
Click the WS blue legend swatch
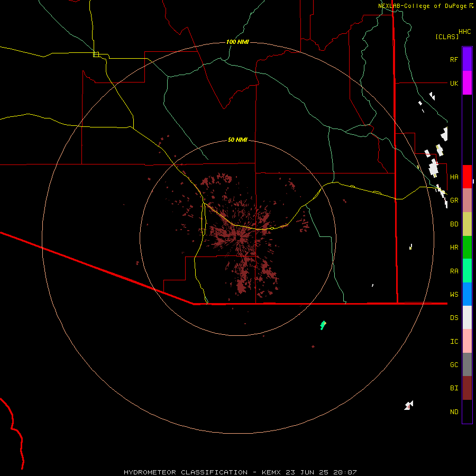click(467, 294)
